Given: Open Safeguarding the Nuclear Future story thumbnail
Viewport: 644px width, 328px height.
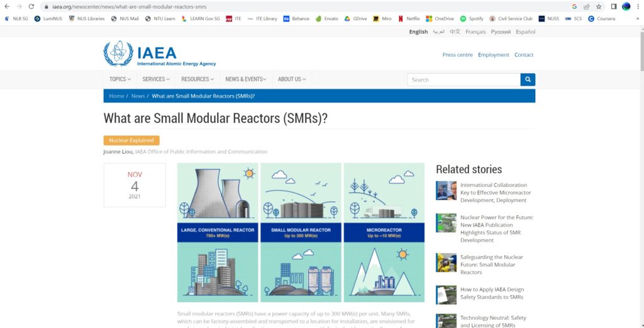Looking at the screenshot, I should [446, 263].
